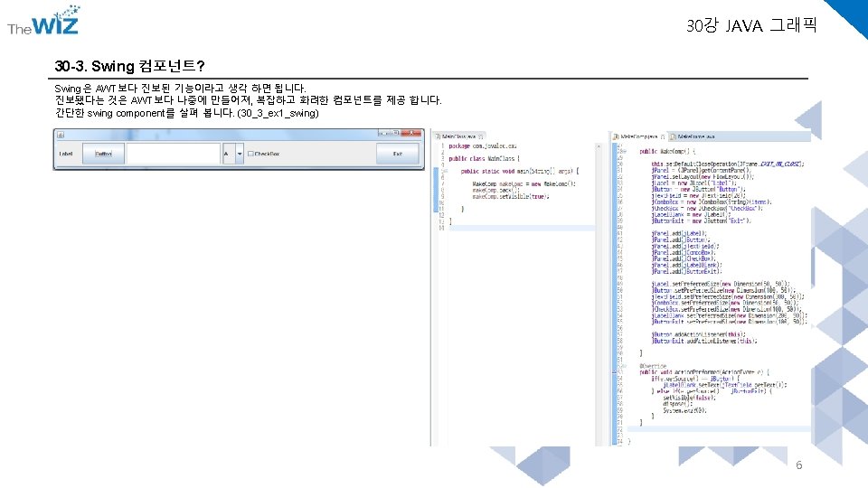The width and height of the screenshot is (868, 488).
Task: Close the MakeComp.java tab via its X
Action: tap(662, 136)
